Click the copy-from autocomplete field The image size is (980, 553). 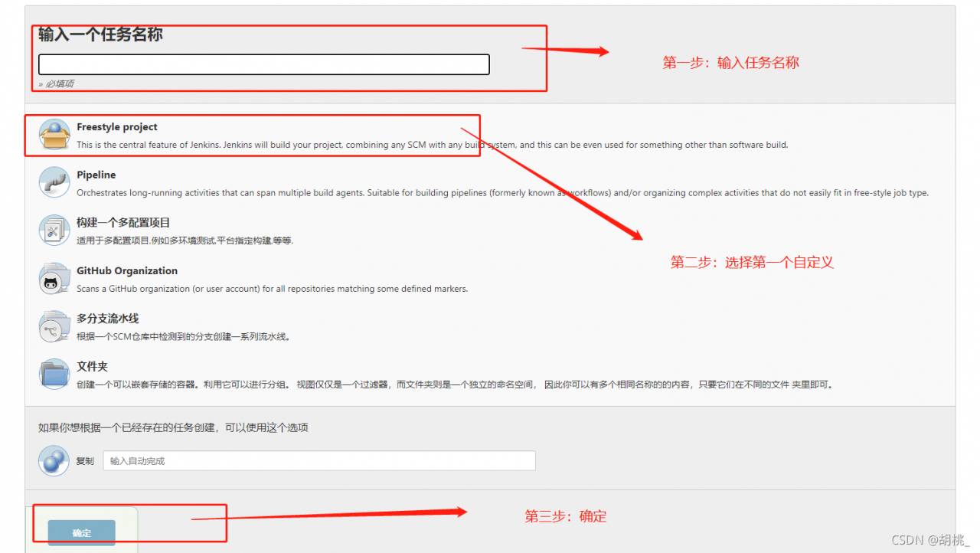click(319, 460)
